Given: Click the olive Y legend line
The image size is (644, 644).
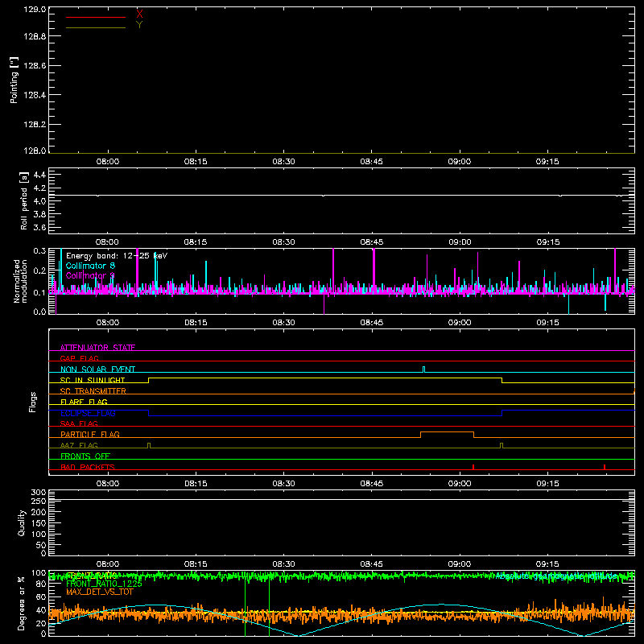Looking at the screenshot, I should 96,27.
